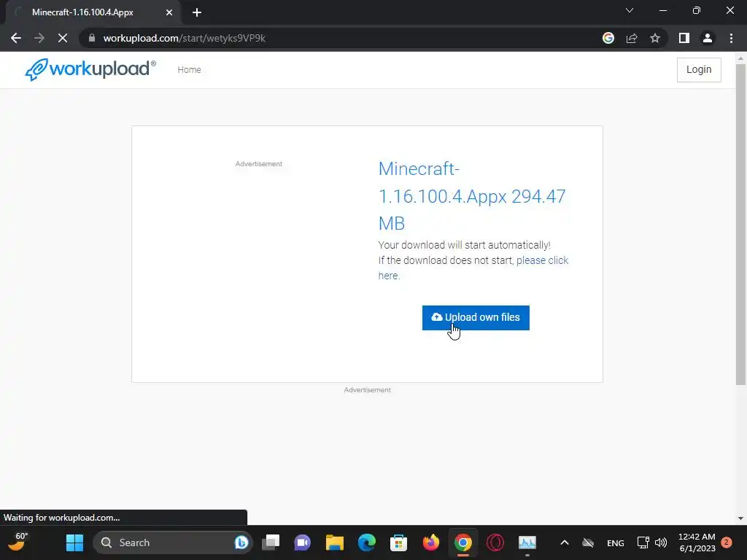Viewport: 747px width, 560px height.
Task: Open Microsoft Store from the taskbar
Action: (398, 542)
